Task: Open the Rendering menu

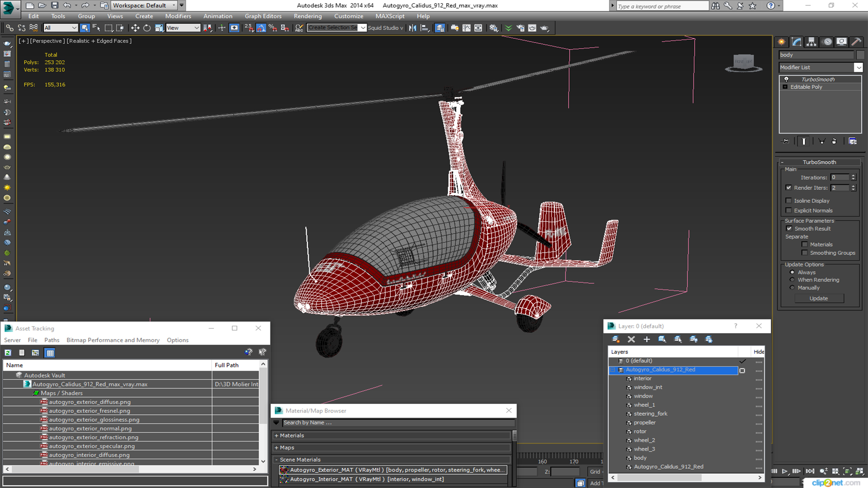Action: (x=308, y=16)
